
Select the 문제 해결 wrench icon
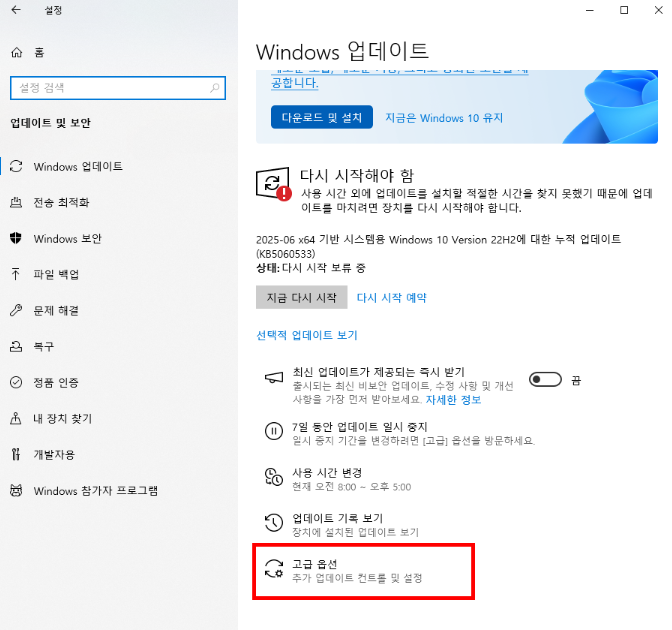click(16, 310)
